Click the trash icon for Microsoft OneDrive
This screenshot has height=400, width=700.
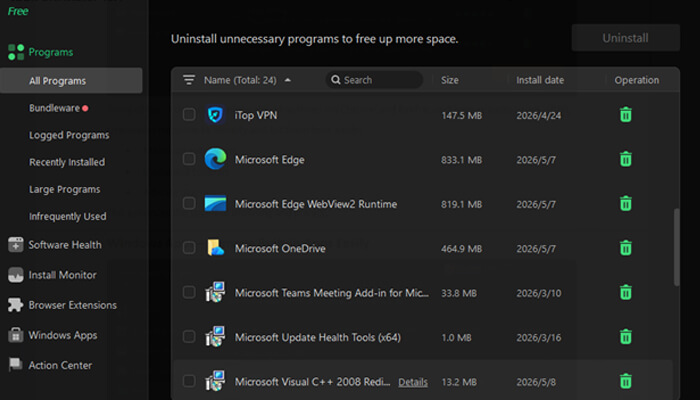625,248
